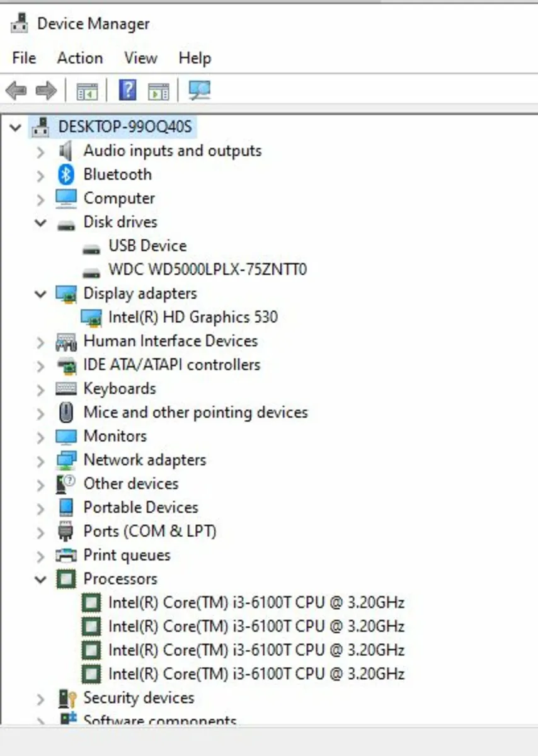Click the Forward arrow in toolbar

click(x=46, y=91)
